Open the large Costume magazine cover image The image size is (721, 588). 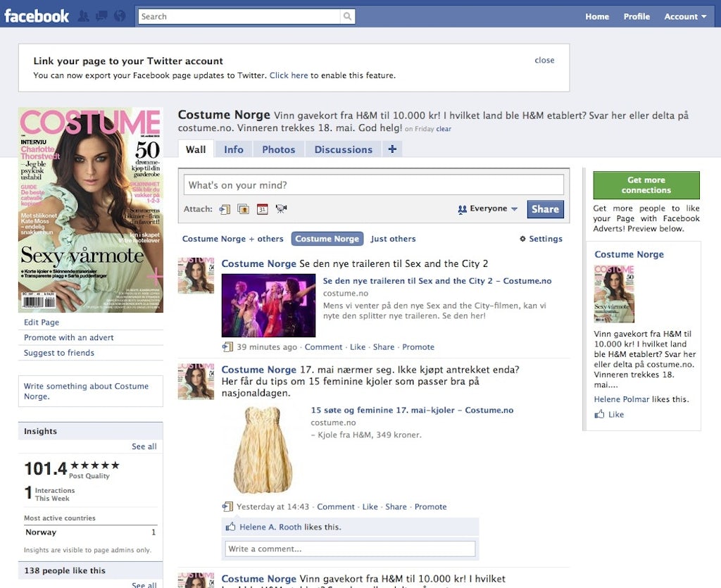tap(91, 210)
